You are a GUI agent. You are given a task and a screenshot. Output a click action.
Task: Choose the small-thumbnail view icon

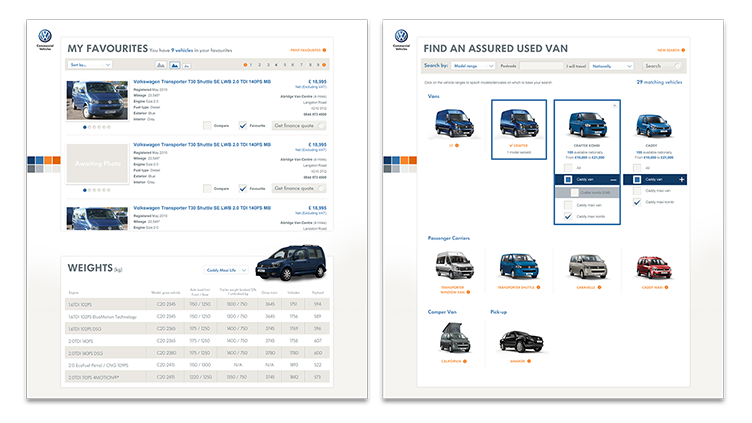[187, 65]
